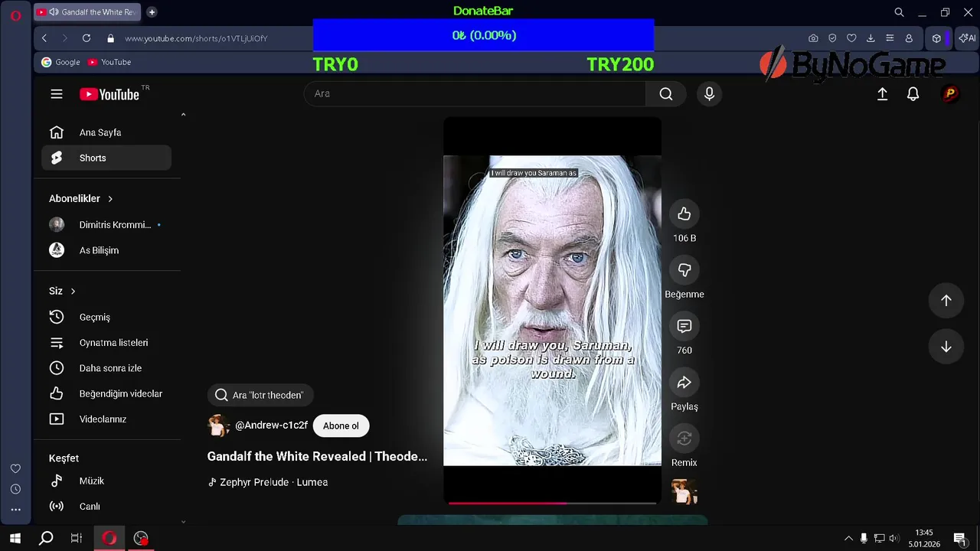Screen dimensions: 980x551
Task: Select Ana Sayfa in sidebar
Action: point(106,132)
